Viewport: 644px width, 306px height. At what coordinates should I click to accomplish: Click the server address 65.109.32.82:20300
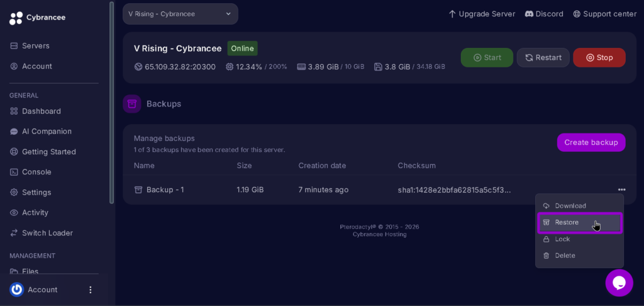[180, 67]
